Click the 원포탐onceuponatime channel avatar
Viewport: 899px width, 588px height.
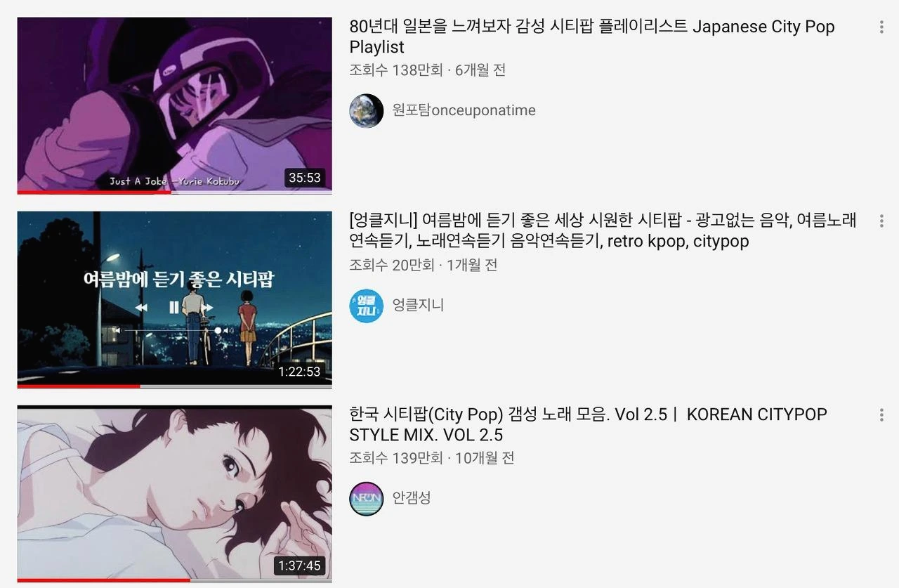(367, 110)
